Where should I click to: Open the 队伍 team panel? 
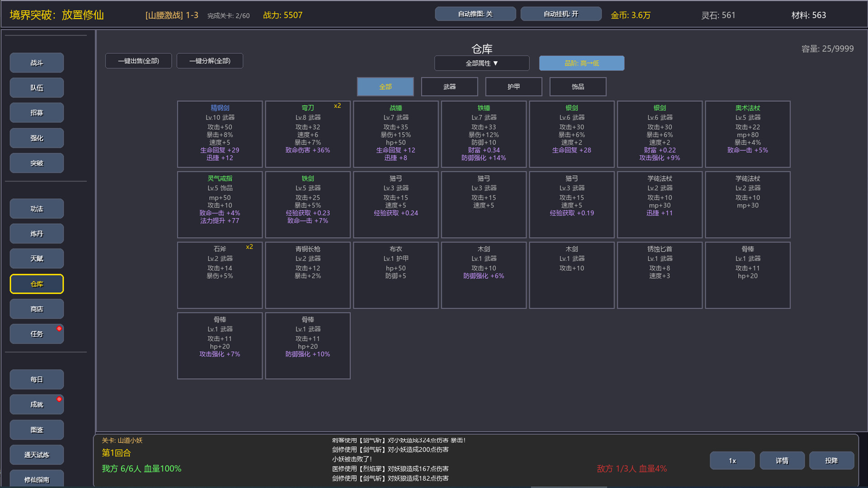36,87
